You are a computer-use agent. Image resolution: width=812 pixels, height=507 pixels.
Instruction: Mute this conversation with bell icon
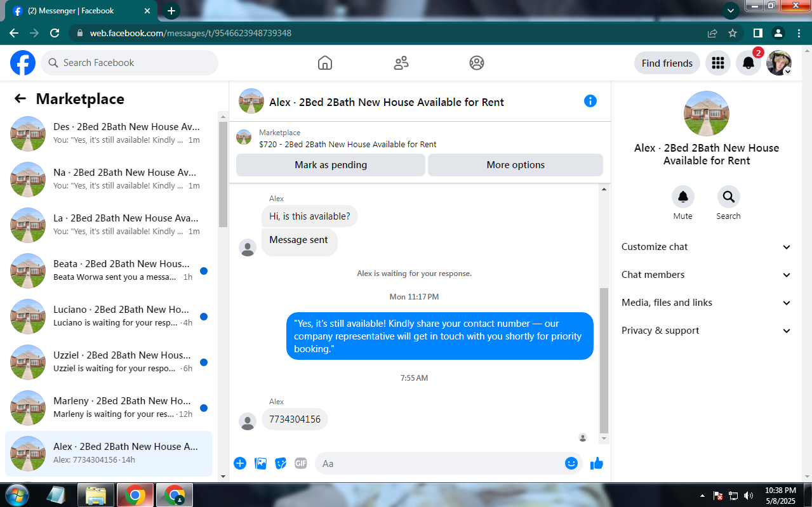[x=683, y=197]
